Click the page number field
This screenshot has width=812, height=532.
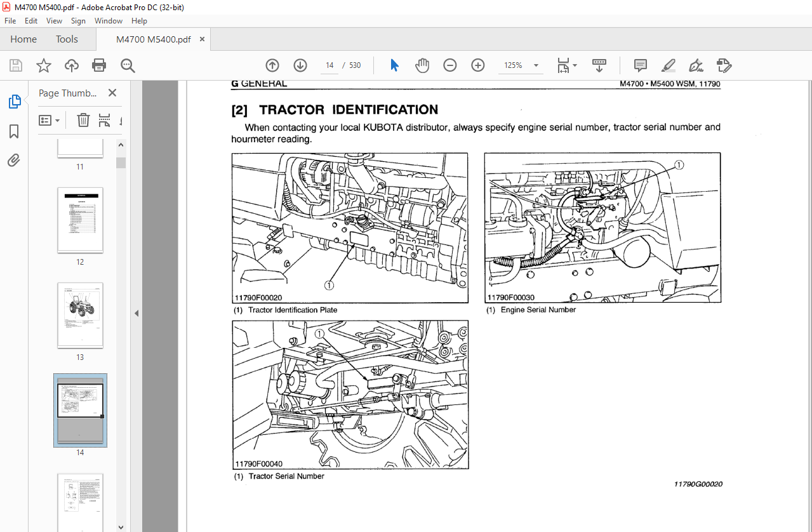[329, 65]
